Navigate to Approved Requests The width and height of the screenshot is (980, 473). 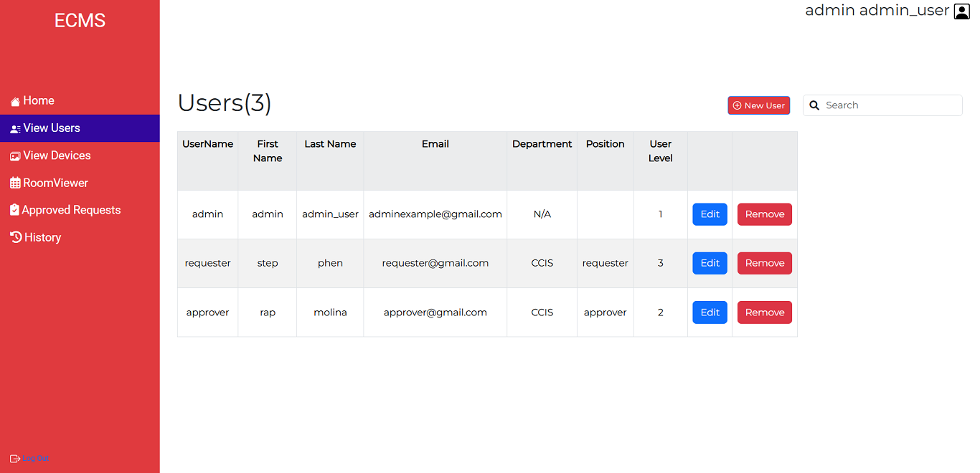80,210
